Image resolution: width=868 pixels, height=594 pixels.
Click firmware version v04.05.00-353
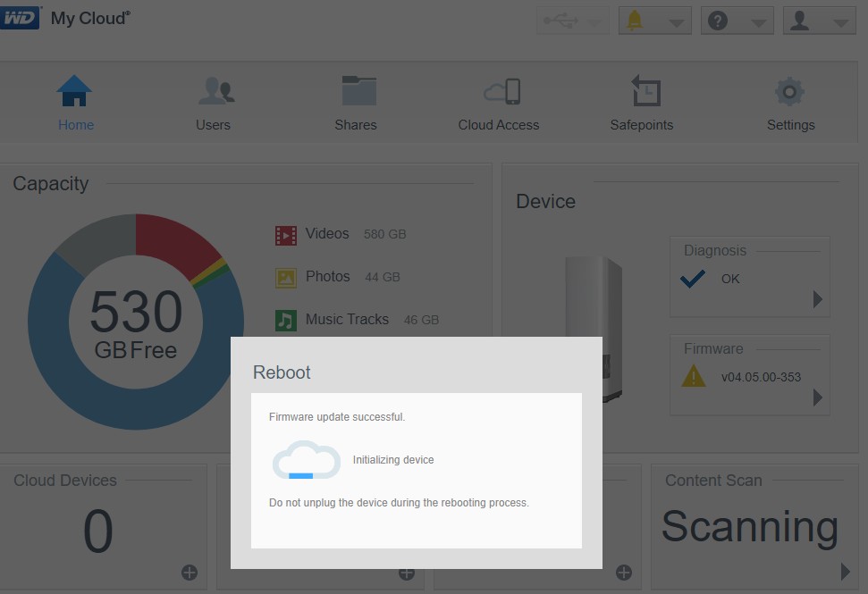pos(761,377)
